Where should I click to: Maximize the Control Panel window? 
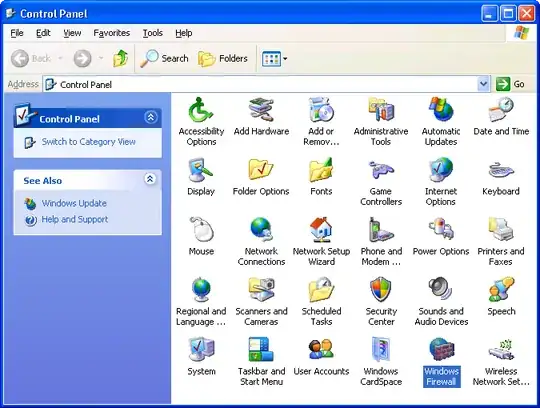pos(508,14)
